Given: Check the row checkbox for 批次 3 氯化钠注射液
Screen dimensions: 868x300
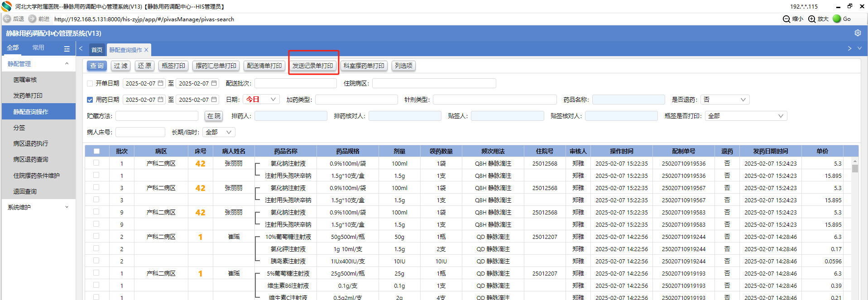Looking at the screenshot, I should (x=96, y=187).
